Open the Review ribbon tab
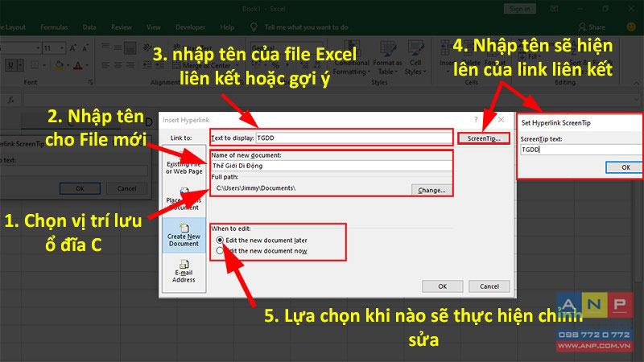The image size is (644, 362). (122, 27)
